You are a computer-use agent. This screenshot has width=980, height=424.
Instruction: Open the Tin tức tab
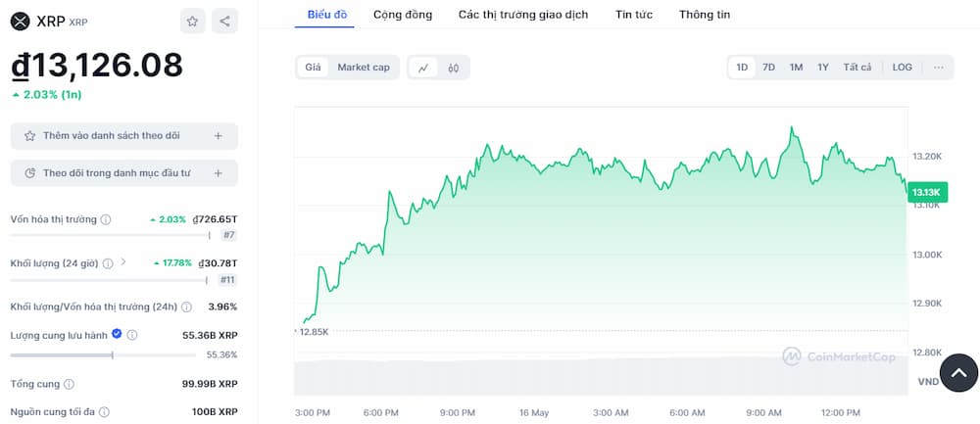[634, 15]
